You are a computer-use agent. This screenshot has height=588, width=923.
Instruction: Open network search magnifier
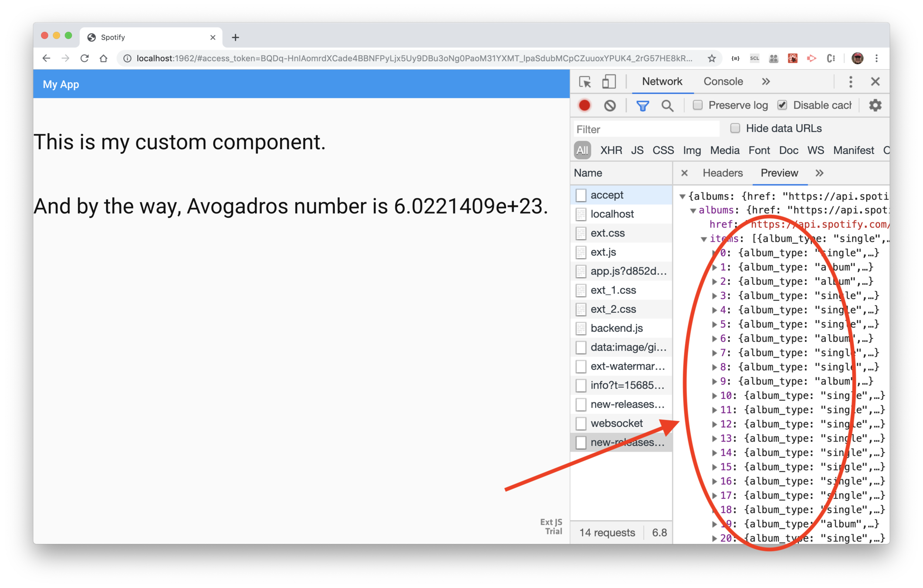[667, 105]
